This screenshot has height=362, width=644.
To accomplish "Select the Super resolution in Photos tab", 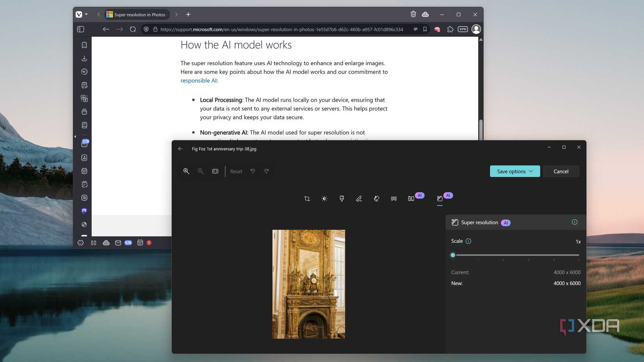I will [137, 14].
